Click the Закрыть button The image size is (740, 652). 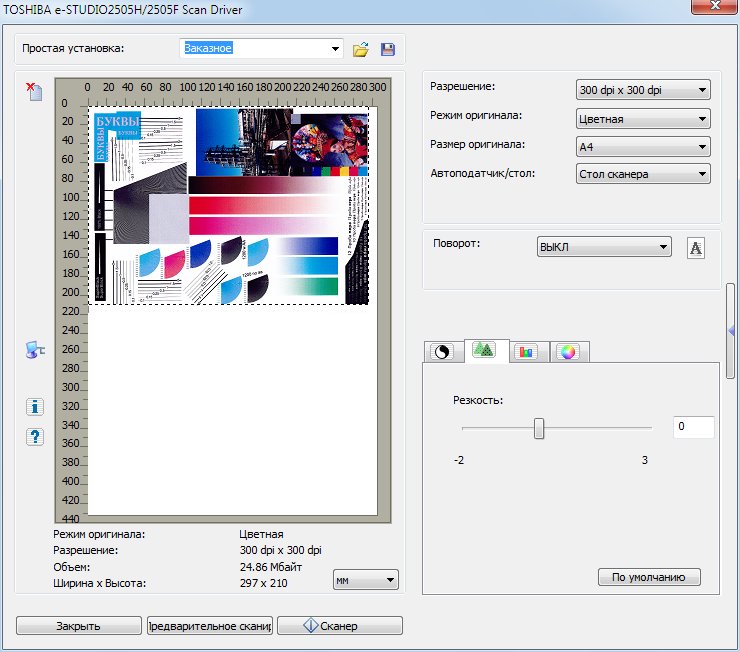78,626
